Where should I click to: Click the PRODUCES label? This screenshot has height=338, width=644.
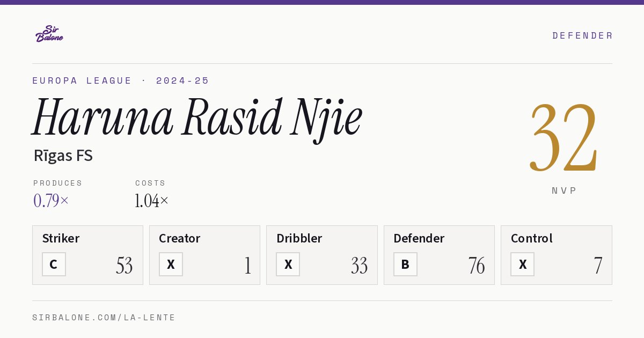58,183
